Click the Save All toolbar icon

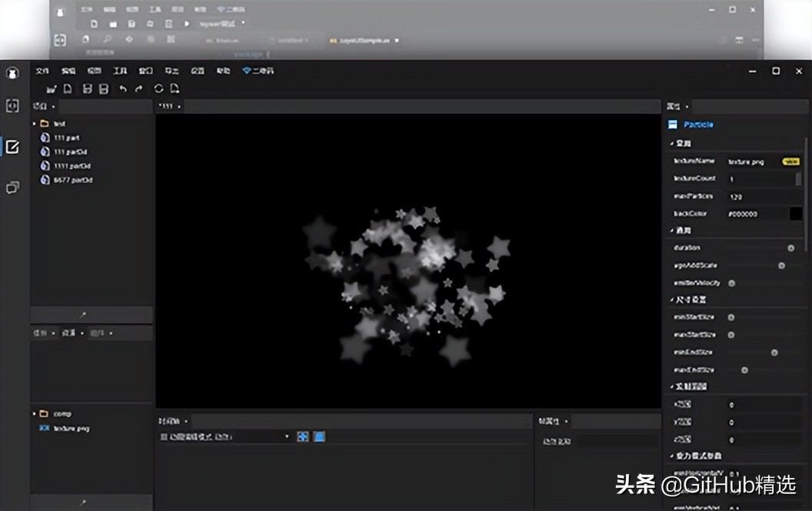click(x=103, y=88)
